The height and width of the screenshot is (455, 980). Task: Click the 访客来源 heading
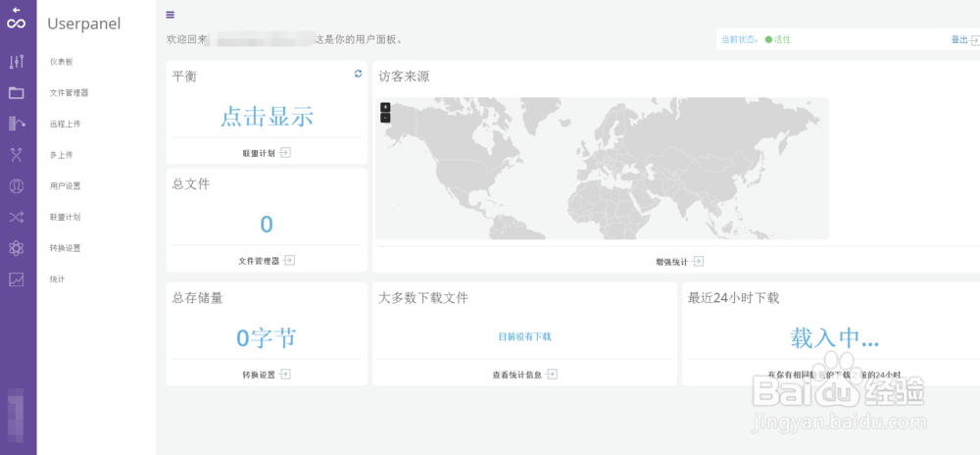click(405, 76)
